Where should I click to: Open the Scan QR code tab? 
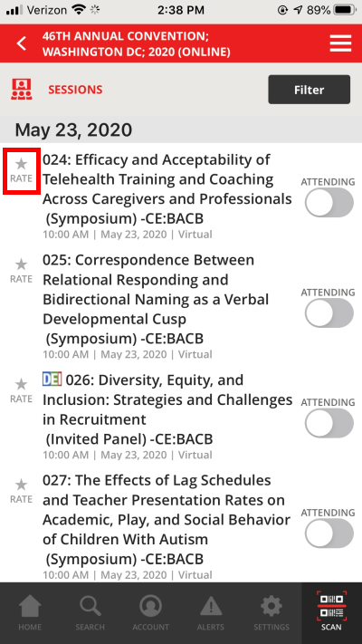point(331,611)
